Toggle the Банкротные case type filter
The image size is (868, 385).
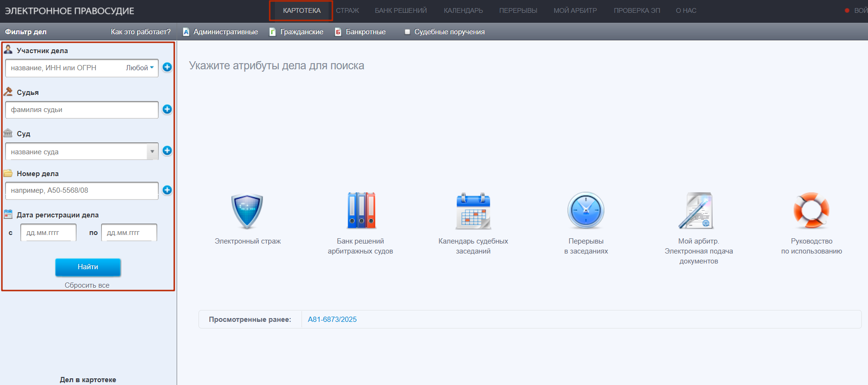(x=360, y=32)
